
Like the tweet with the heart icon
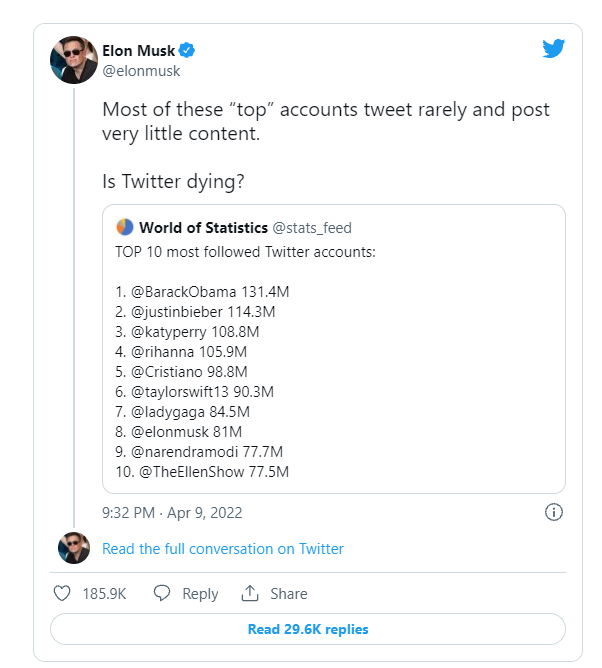click(x=62, y=593)
